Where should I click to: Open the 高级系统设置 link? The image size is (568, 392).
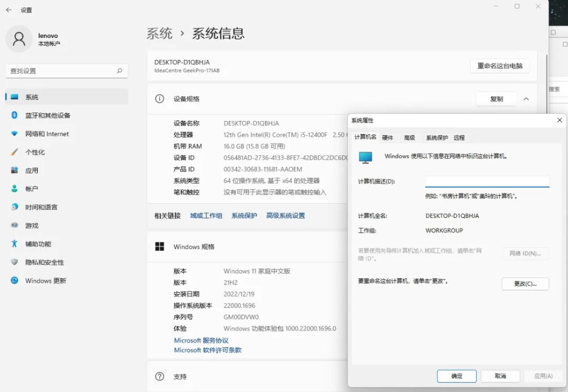[x=286, y=216]
